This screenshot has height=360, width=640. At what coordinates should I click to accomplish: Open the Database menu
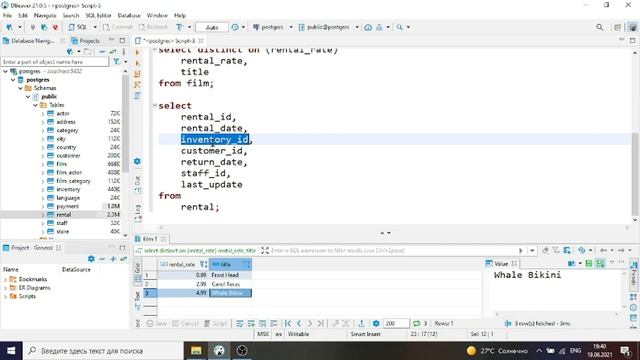[x=129, y=16]
